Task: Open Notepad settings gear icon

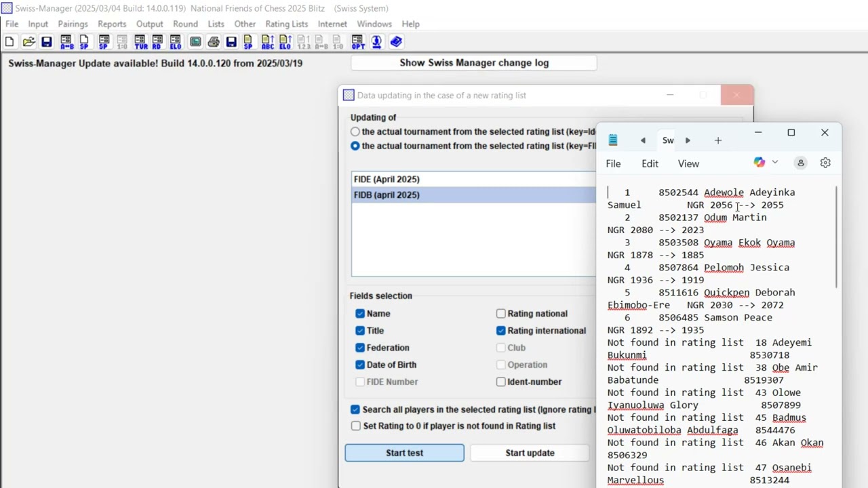Action: coord(825,163)
